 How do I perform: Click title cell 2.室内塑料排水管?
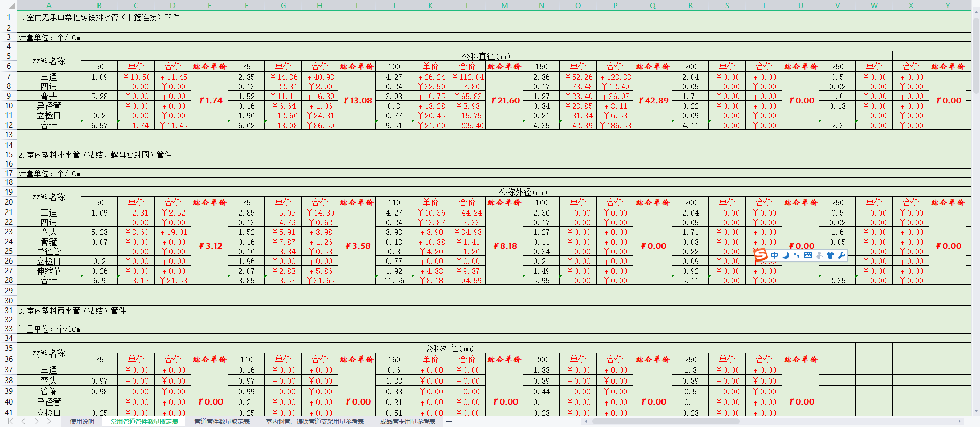coord(95,154)
